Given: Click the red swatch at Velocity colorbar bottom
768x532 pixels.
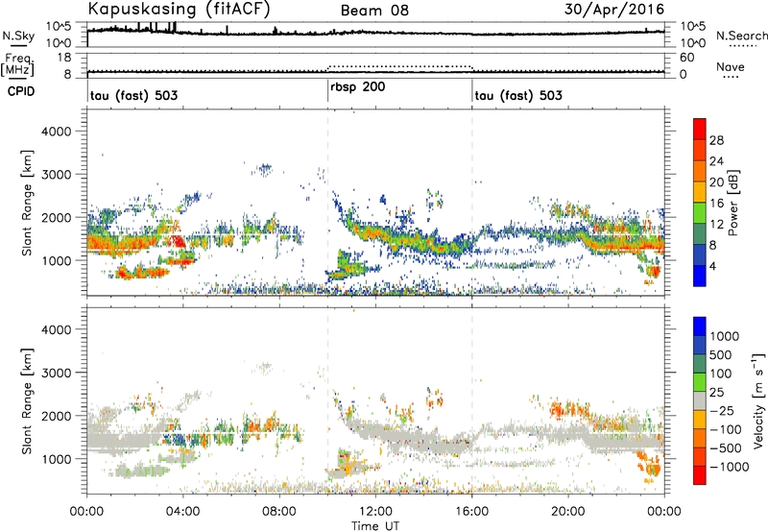Looking at the screenshot, I should (x=700, y=475).
